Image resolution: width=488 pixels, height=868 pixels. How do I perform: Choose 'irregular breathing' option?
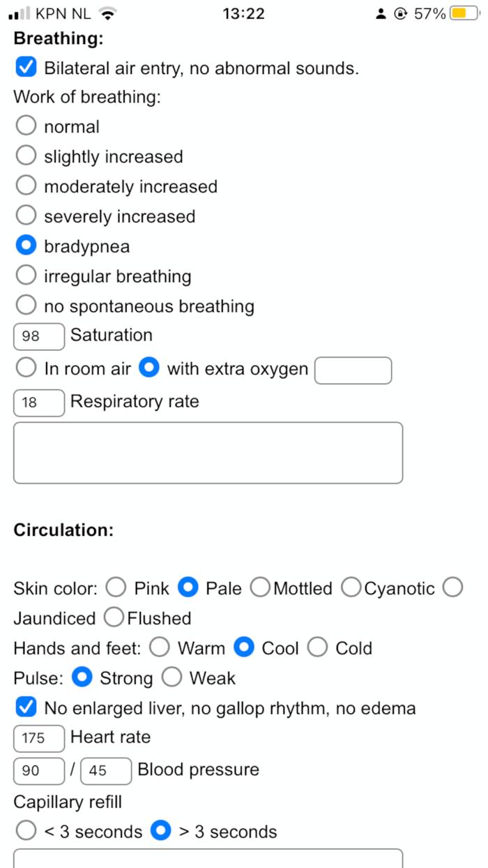coord(26,275)
